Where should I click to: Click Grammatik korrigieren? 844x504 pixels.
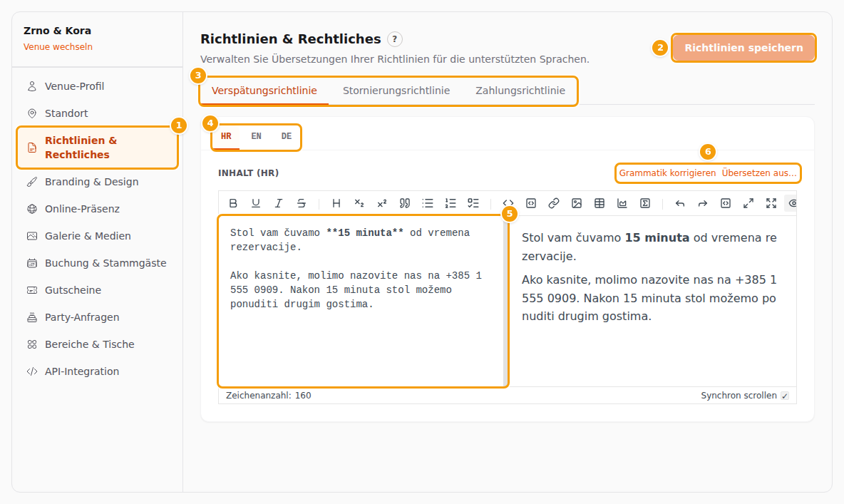click(x=667, y=173)
